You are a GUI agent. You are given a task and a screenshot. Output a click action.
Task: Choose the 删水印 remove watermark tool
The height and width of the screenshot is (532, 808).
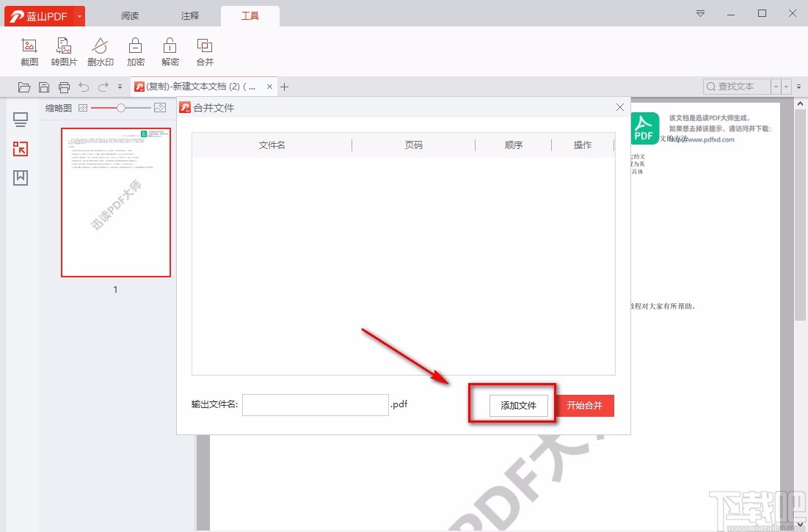click(x=100, y=52)
